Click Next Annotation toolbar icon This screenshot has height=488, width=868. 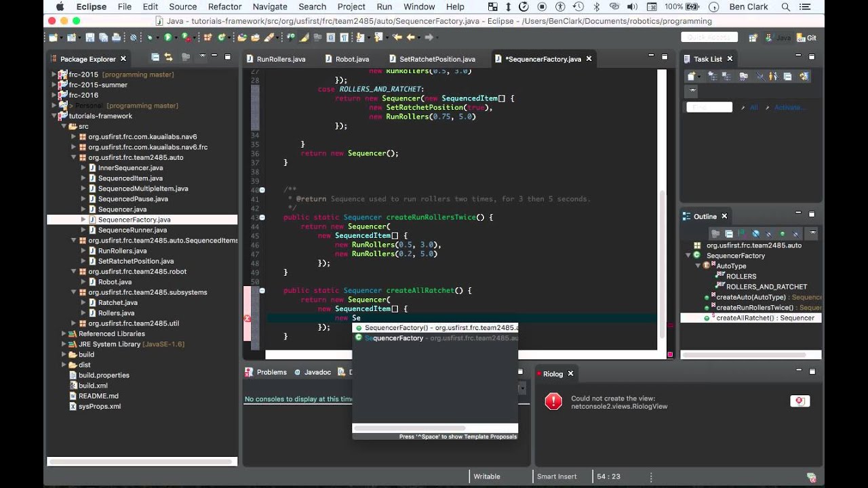(359, 37)
